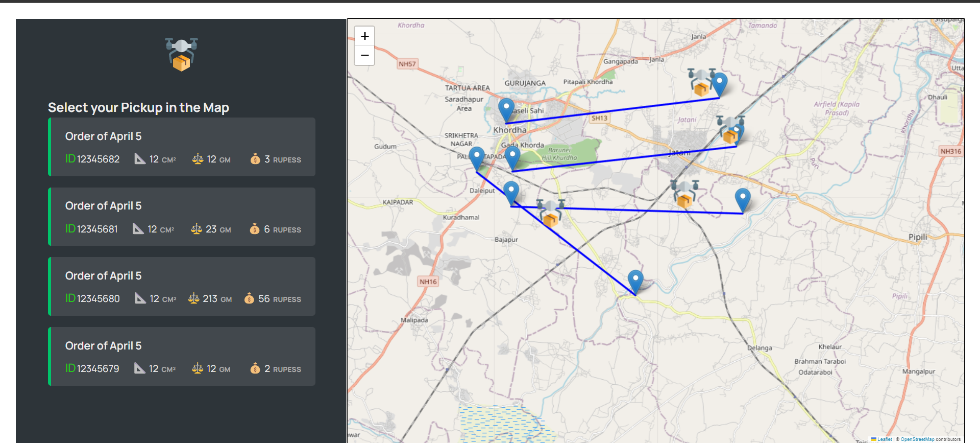Select the order card with ID 12345679
This screenshot has height=443, width=980.
182,357
